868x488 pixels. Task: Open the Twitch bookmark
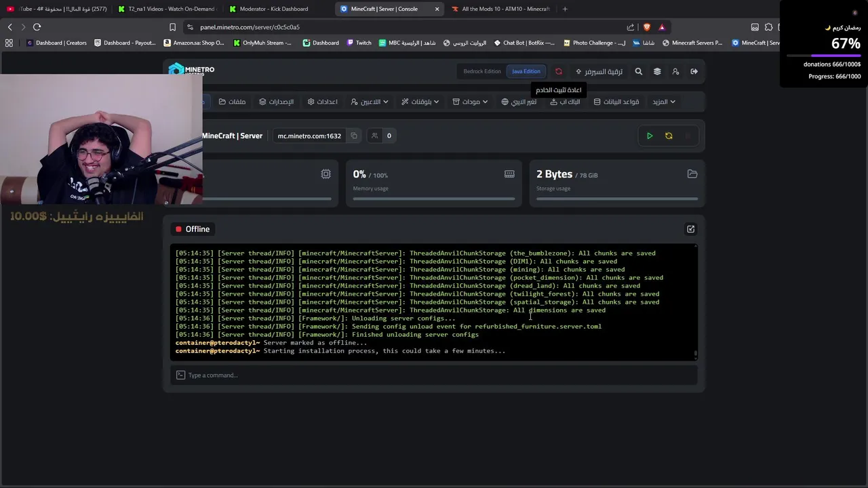(x=359, y=43)
